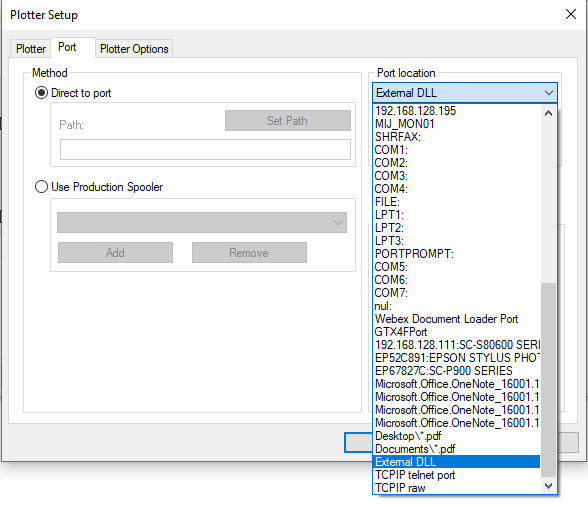Image resolution: width=588 pixels, height=507 pixels.
Task: Select EP52C891:EPSON STYLUS port
Action: click(x=456, y=358)
